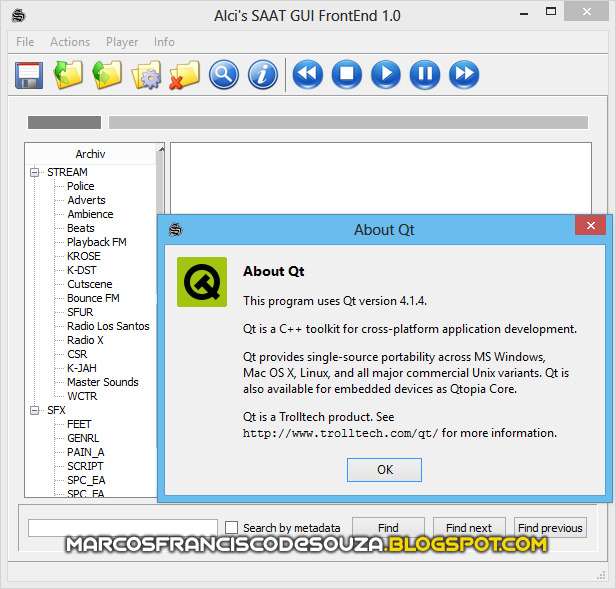
Task: Pause playback with the Pause button
Action: (x=425, y=75)
